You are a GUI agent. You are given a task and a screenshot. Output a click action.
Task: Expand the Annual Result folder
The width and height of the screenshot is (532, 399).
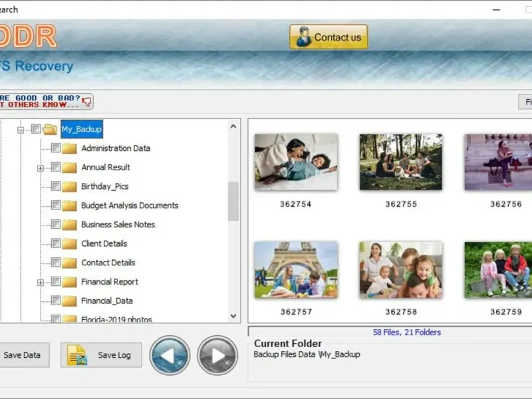(x=41, y=168)
